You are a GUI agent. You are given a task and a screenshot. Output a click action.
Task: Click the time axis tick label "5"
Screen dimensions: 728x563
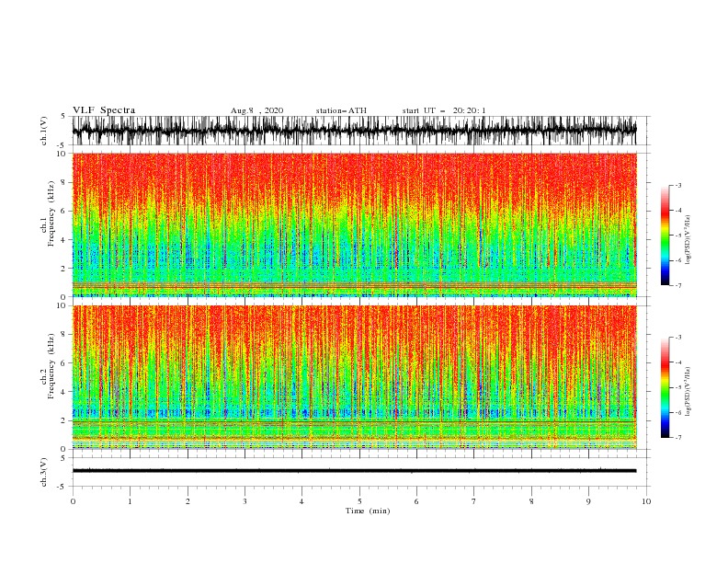[359, 501]
